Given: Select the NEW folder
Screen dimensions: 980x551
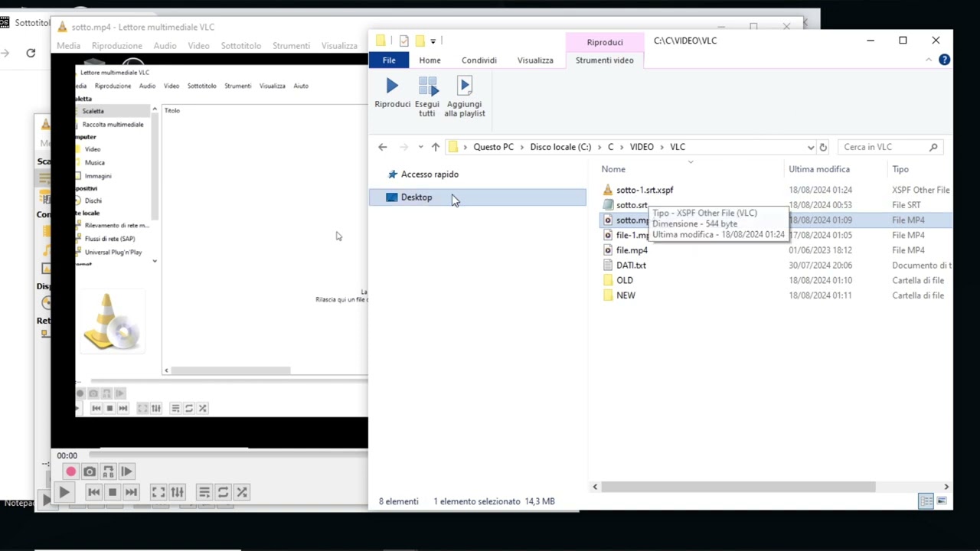Looking at the screenshot, I should point(626,295).
